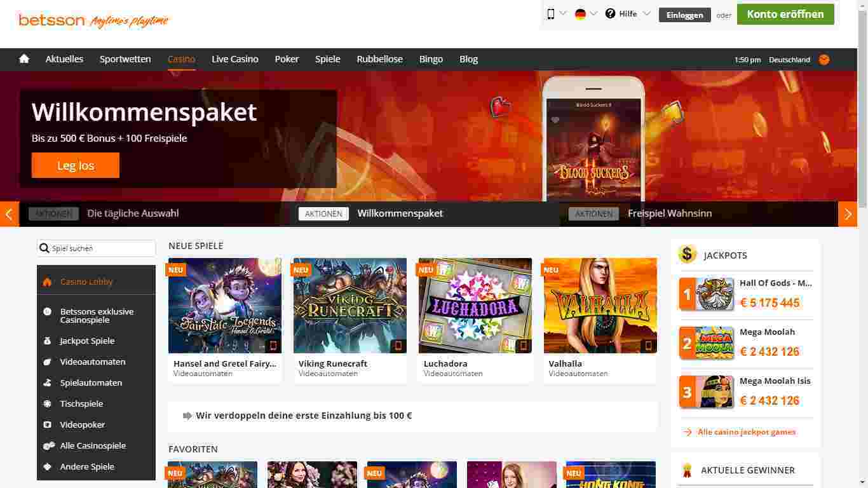Screen dimensions: 868x488
Task: Open Betssons exklusive Casinospiele category
Action: coord(97,316)
